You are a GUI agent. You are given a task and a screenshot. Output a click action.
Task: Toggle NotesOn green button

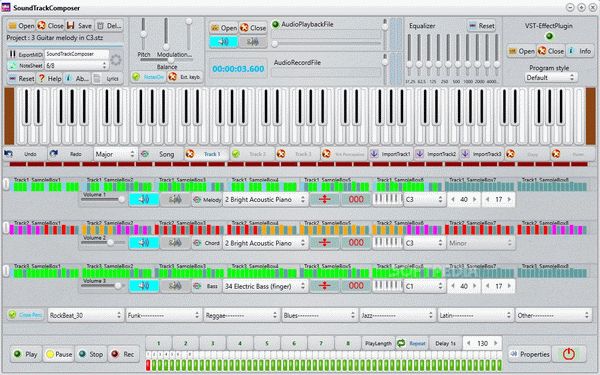pyautogui.click(x=148, y=77)
